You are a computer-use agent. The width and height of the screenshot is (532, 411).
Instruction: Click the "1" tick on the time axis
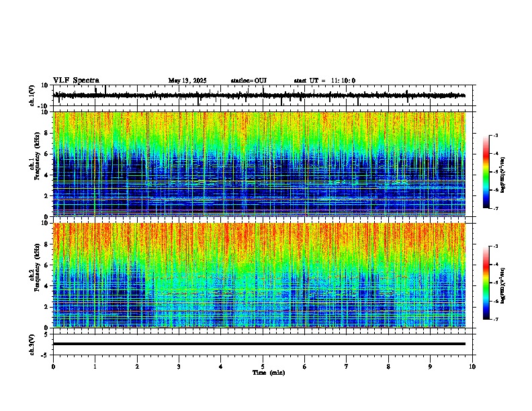95,367
